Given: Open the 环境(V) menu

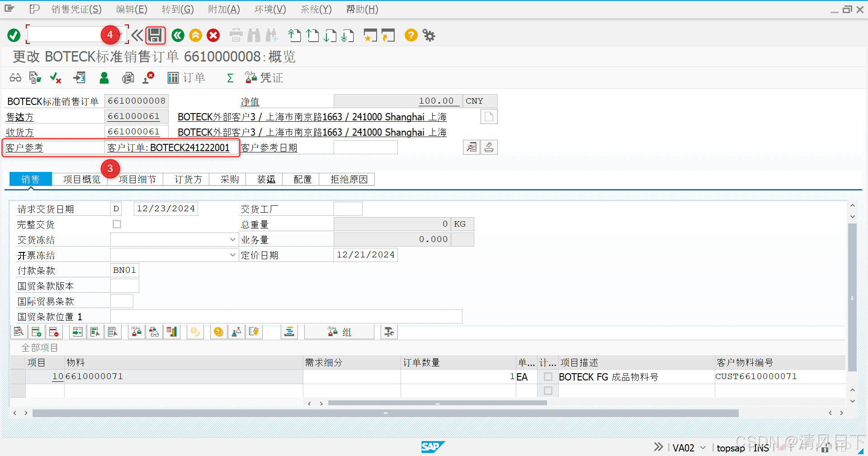Looking at the screenshot, I should [x=270, y=9].
